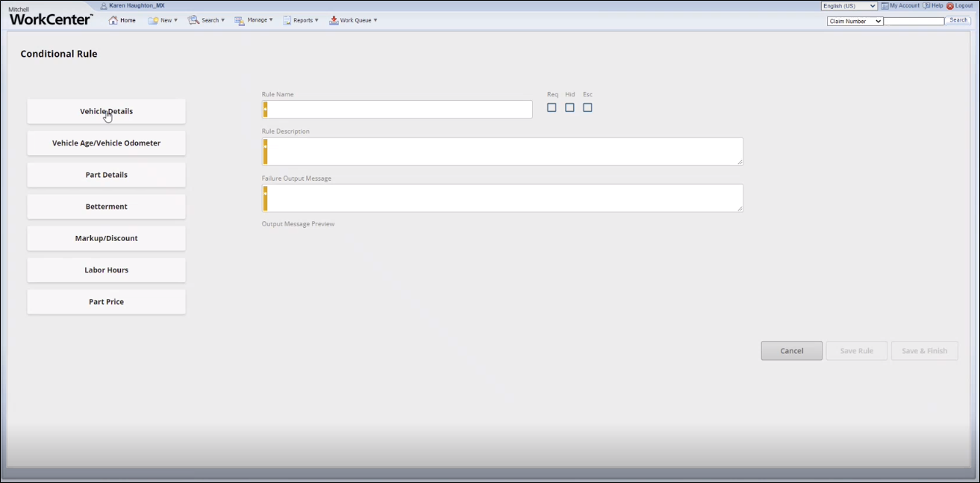The image size is (980, 483).
Task: Choose the Labor Hours rule category
Action: 106,270
